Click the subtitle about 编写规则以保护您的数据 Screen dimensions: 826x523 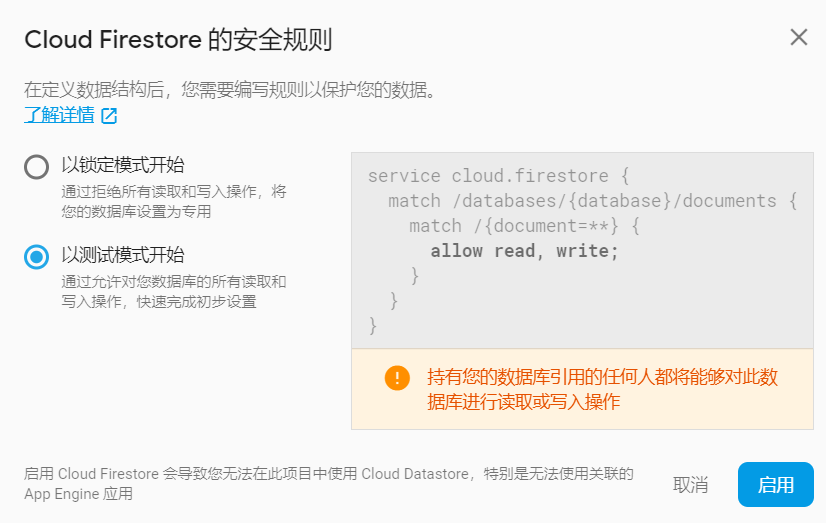pyautogui.click(x=230, y=90)
